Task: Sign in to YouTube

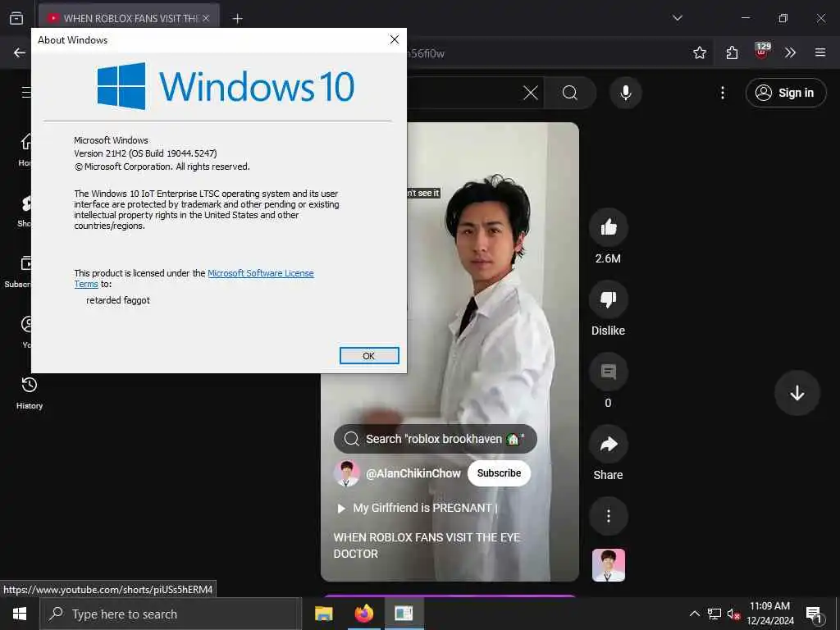Action: (785, 93)
